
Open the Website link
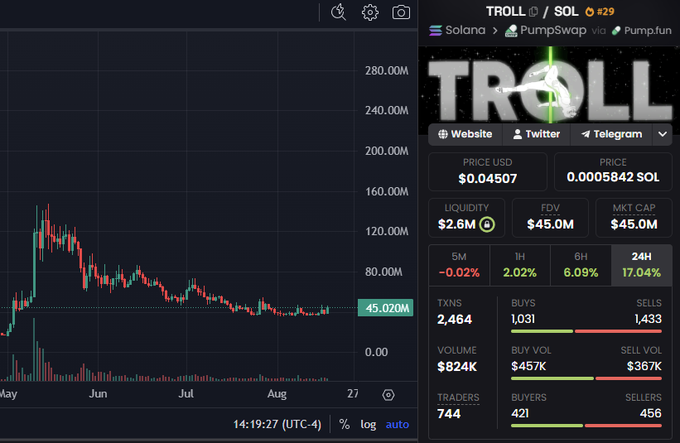465,134
